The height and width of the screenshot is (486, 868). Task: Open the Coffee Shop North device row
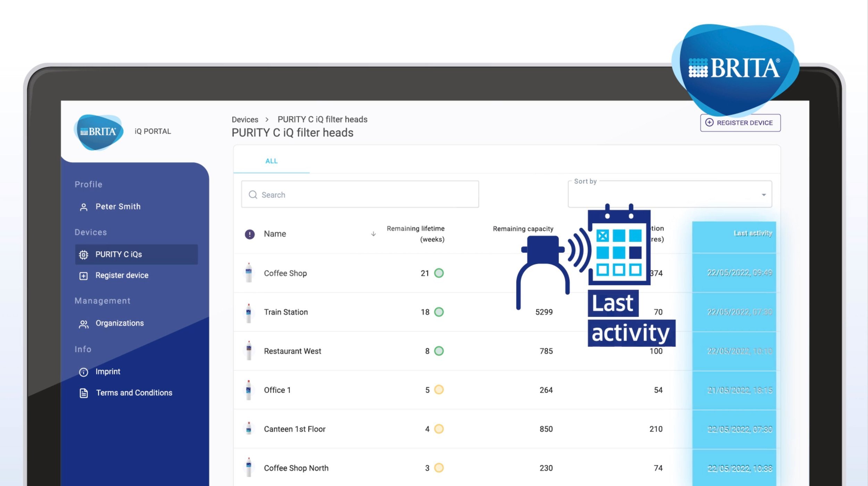tap(507, 467)
